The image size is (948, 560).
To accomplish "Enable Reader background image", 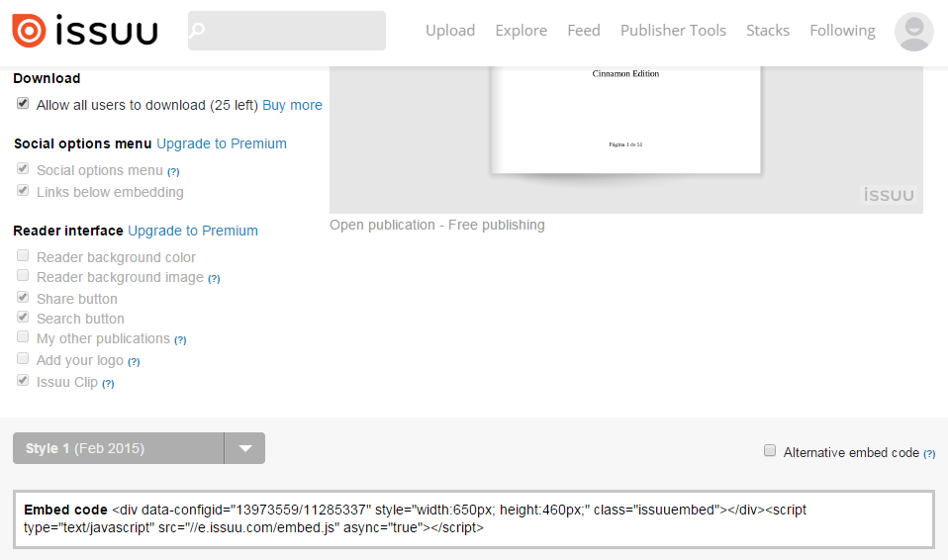I will click(23, 276).
